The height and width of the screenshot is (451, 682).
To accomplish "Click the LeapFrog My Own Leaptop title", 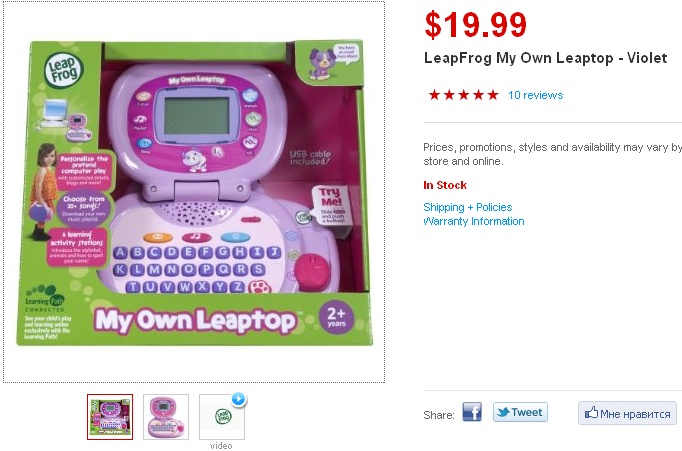I will (545, 58).
